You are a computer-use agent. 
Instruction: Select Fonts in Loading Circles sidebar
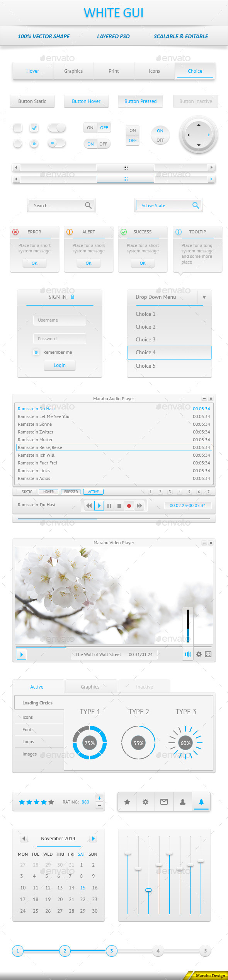[39, 730]
